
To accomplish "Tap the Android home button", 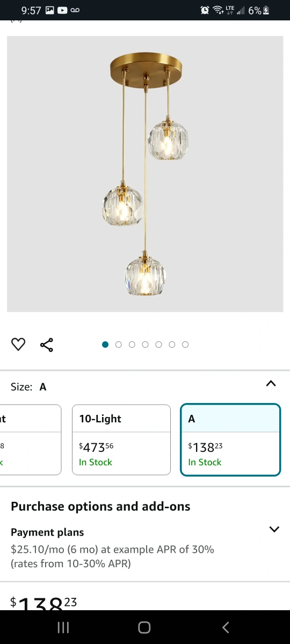I will pos(144,627).
